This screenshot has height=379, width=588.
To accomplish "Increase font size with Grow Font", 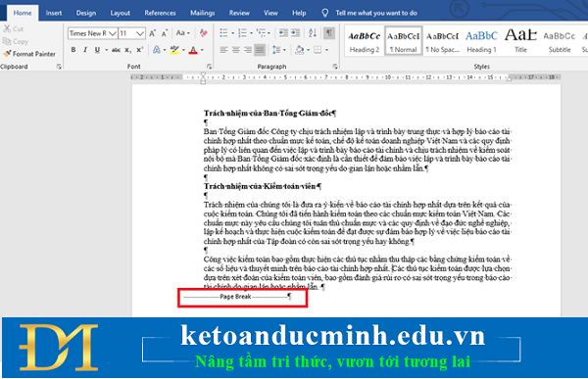I will [152, 33].
